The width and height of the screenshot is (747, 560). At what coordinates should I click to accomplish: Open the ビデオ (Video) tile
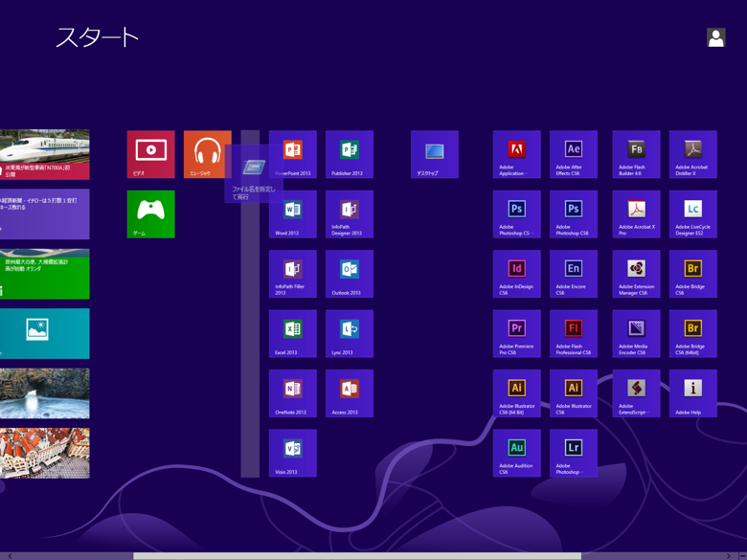pyautogui.click(x=150, y=154)
